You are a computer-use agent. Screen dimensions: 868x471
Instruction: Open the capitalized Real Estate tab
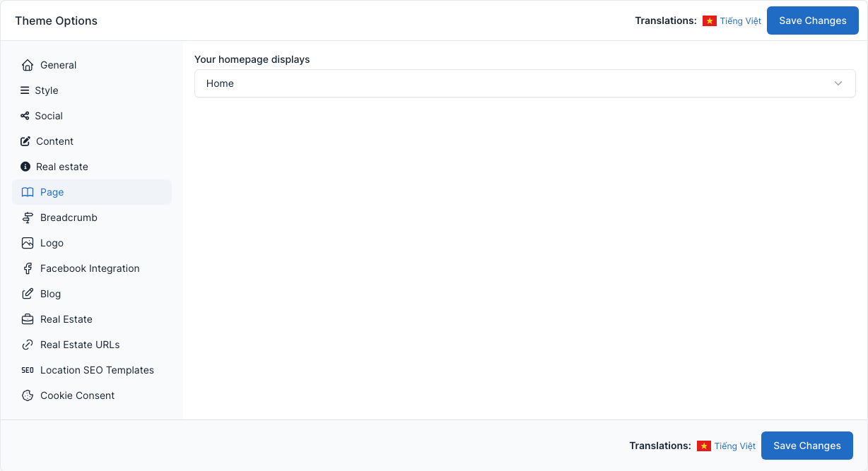92,319
